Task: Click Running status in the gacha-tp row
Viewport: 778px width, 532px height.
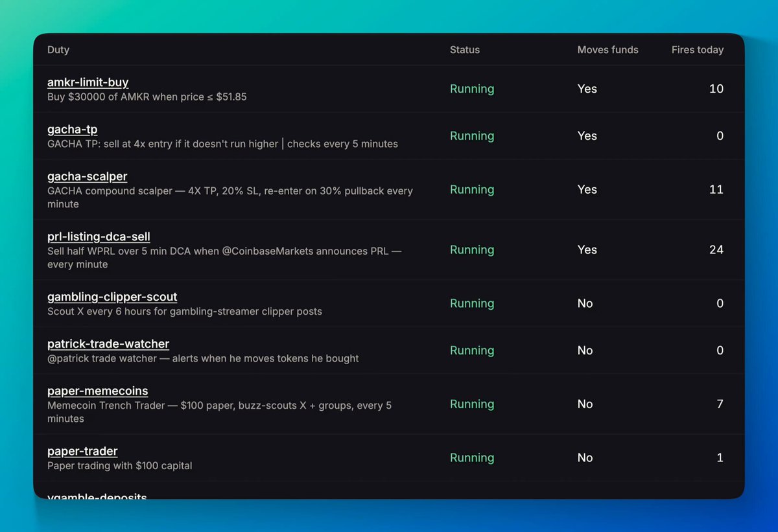Action: click(x=472, y=136)
